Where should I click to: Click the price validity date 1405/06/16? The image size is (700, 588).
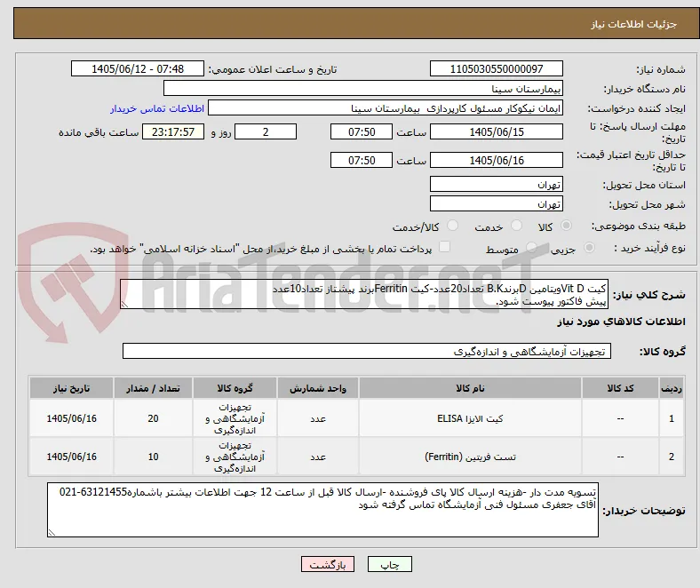496,160
